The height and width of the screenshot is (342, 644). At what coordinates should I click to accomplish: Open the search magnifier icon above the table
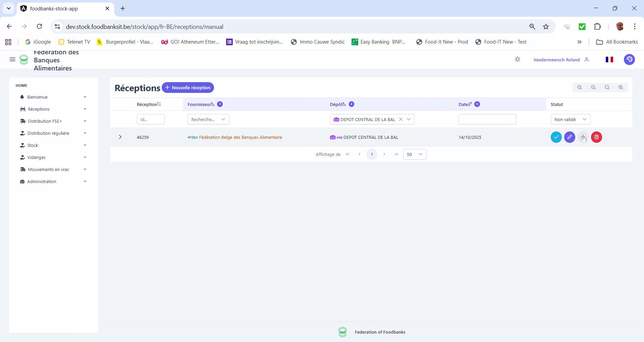point(607,87)
